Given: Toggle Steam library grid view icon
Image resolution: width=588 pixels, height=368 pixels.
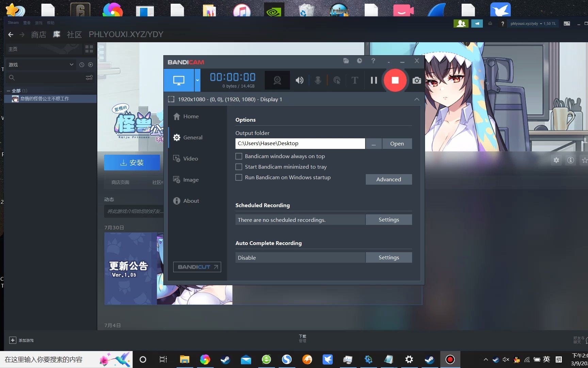Looking at the screenshot, I should pyautogui.click(x=89, y=49).
